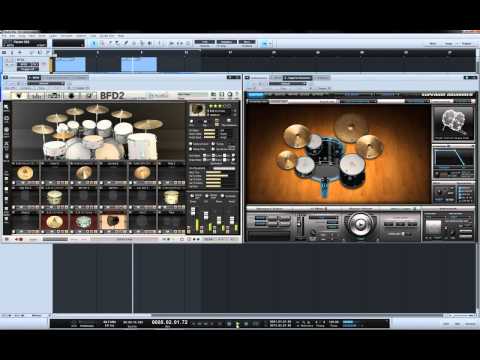Click the left crash cymbal in Superior Drummer
Viewport: 480px width, 360px height.
297,136
